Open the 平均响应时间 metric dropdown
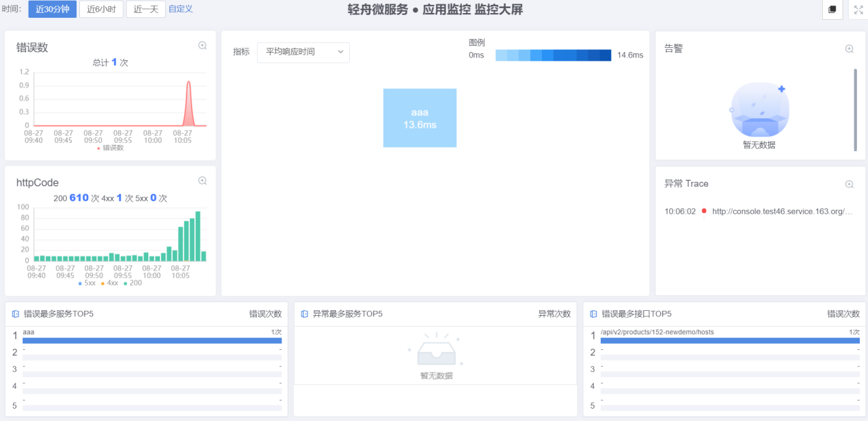Viewport: 868px width, 421px height. [303, 52]
